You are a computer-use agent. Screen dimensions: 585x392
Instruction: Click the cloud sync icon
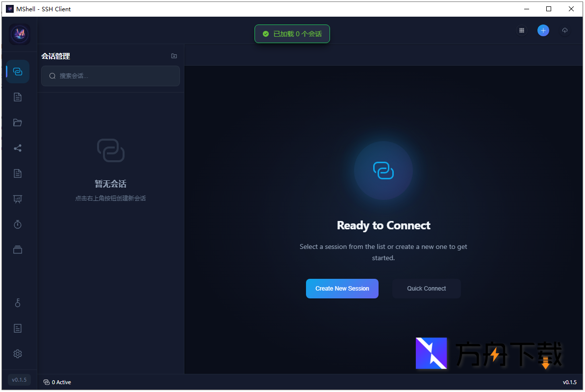[565, 30]
